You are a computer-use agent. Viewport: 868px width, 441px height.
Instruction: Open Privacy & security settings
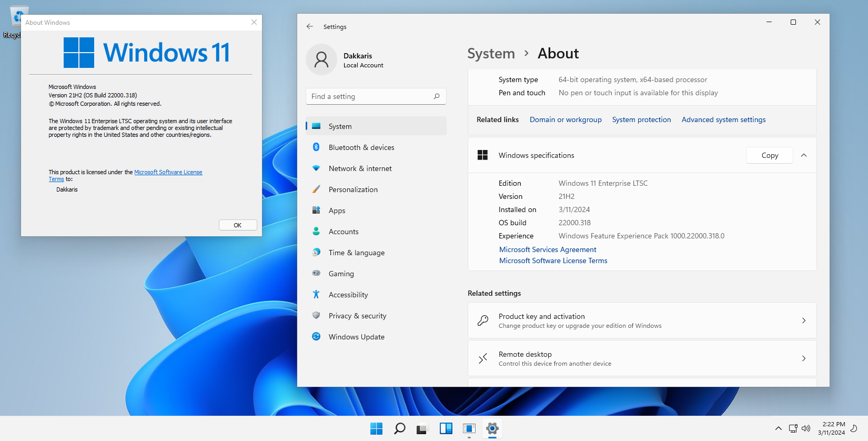tap(357, 316)
